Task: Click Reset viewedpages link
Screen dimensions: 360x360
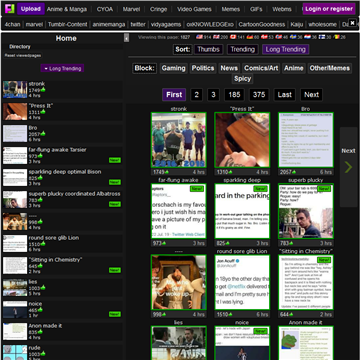Action: pyautogui.click(x=23, y=56)
